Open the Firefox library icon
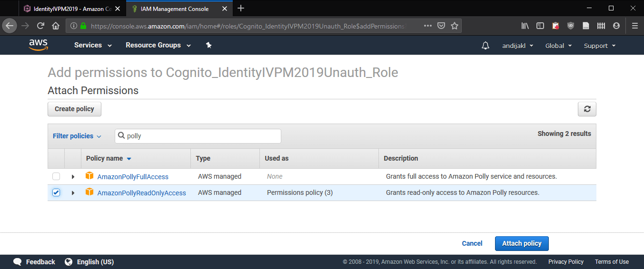This screenshot has height=269, width=644. click(x=525, y=26)
